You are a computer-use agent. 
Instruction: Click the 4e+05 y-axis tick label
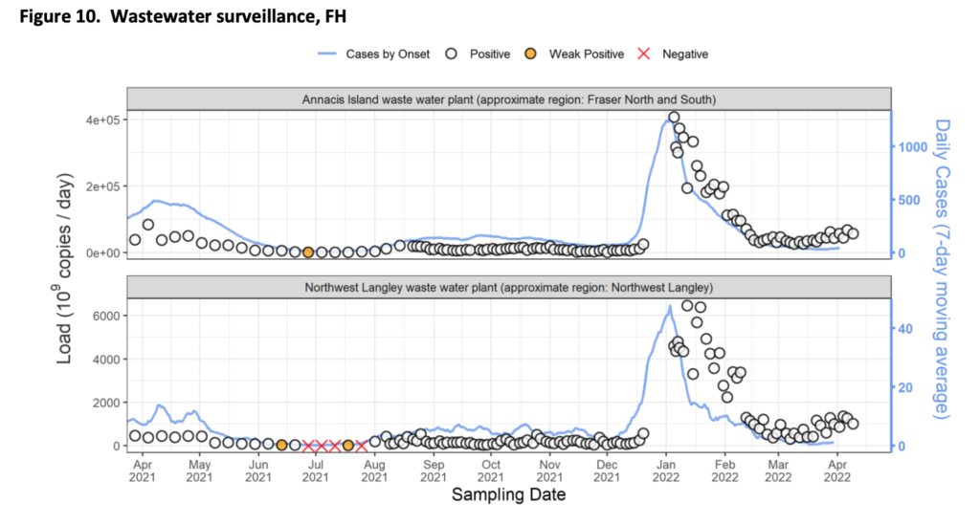pos(99,120)
